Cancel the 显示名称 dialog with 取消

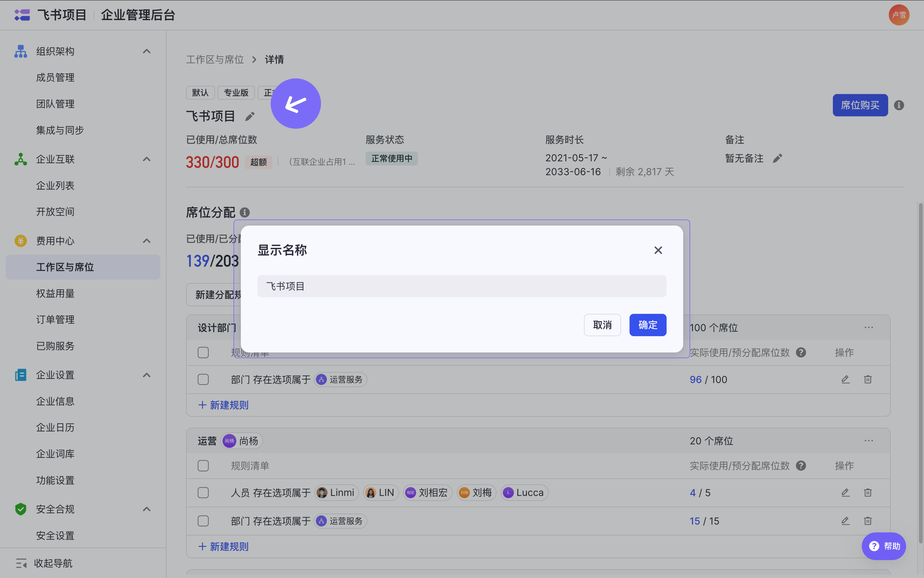coord(602,325)
